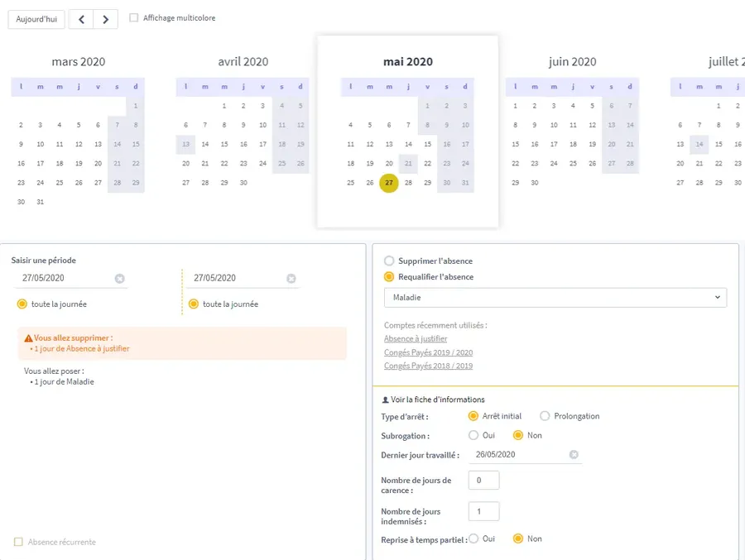Select Supprimer l'absence option
Viewport: 745px width, 560px height.
(x=389, y=261)
